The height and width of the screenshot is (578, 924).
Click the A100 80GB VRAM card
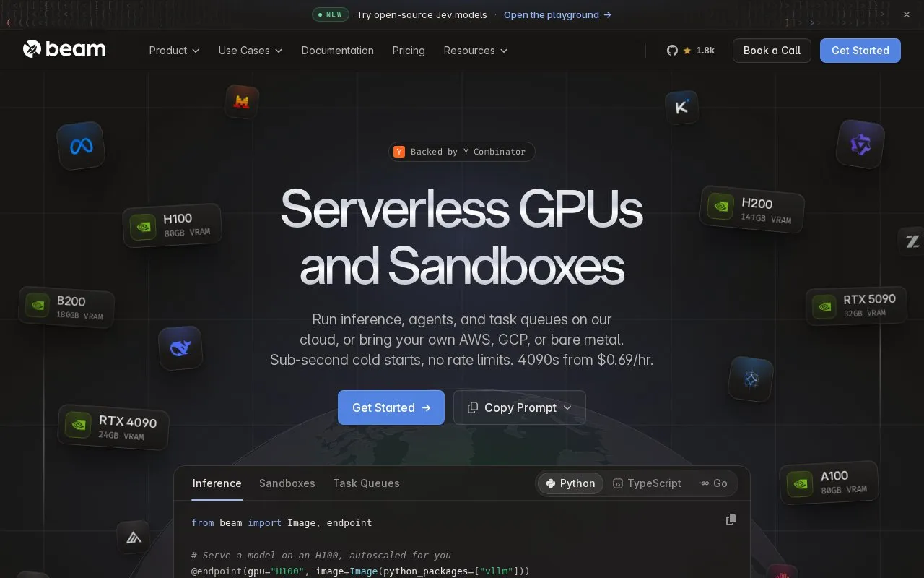pos(829,483)
